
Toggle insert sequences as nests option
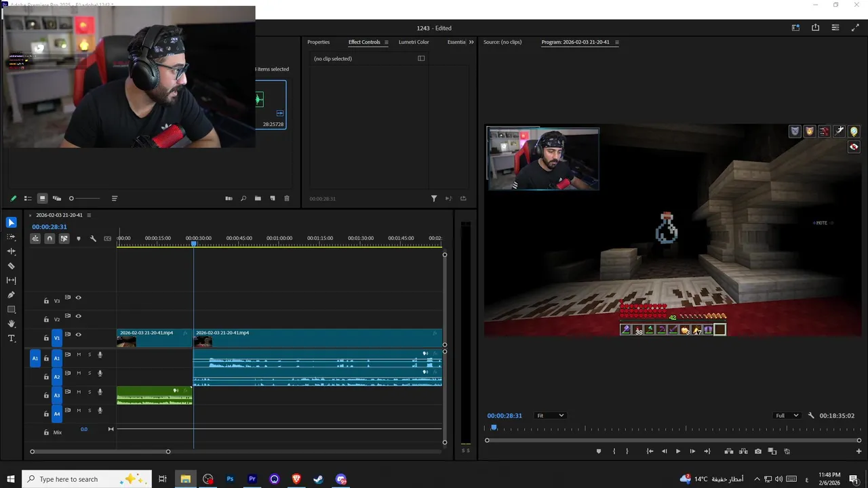tap(35, 239)
